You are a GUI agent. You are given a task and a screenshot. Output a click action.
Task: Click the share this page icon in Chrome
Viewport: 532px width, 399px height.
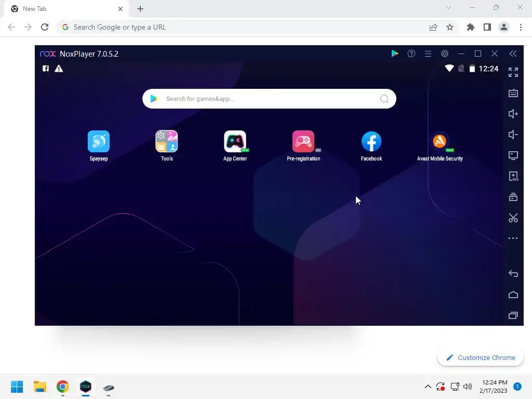433,28
